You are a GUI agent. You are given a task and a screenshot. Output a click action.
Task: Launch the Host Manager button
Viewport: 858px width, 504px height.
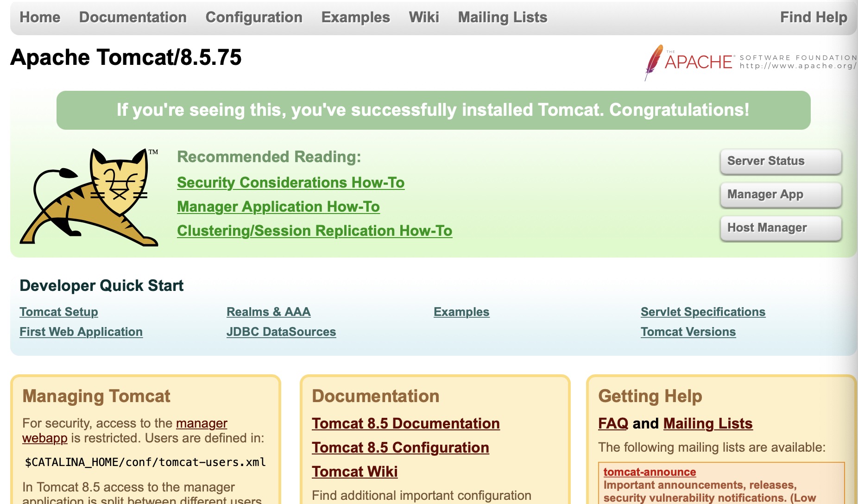click(781, 228)
